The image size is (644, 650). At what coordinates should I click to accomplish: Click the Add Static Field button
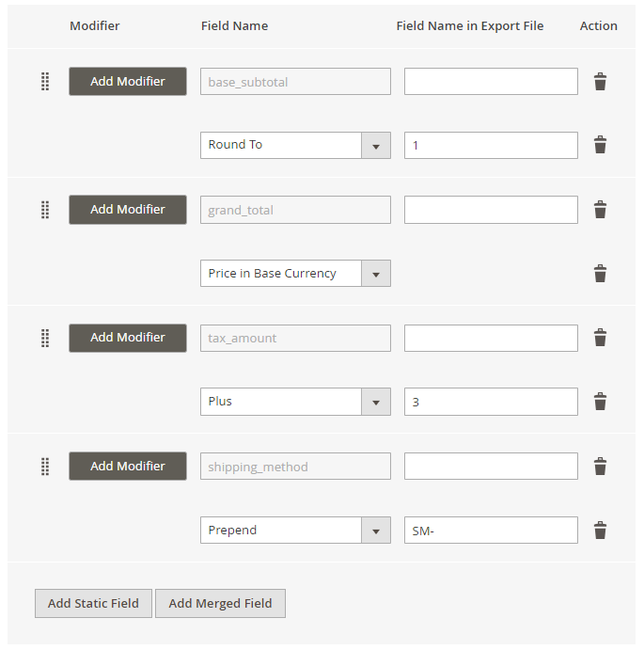tap(93, 603)
